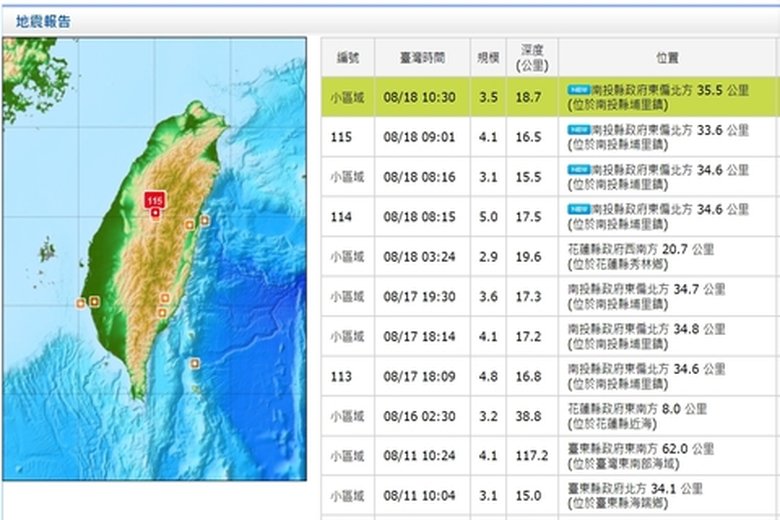Click the southeast offshore epicenter marker near Green Island
Image resolution: width=780 pixels, height=520 pixels.
pyautogui.click(x=194, y=363)
